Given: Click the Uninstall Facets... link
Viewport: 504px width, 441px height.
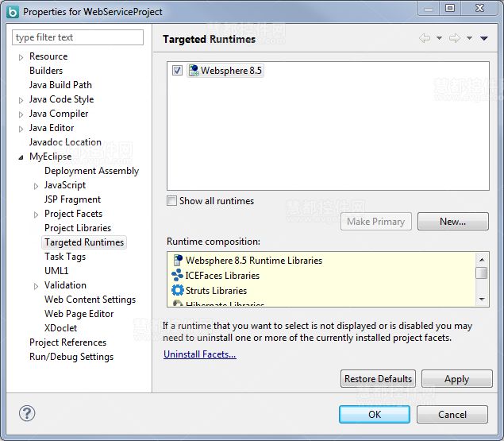Looking at the screenshot, I should click(x=199, y=354).
